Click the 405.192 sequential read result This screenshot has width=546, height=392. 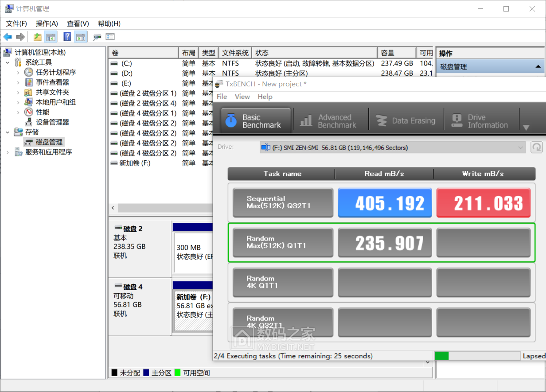pyautogui.click(x=385, y=203)
